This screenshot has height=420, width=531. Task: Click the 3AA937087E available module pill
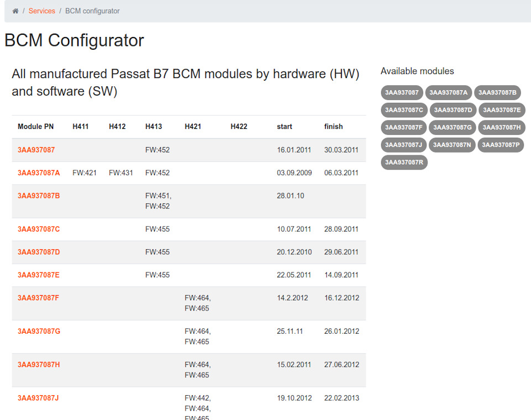click(x=502, y=110)
